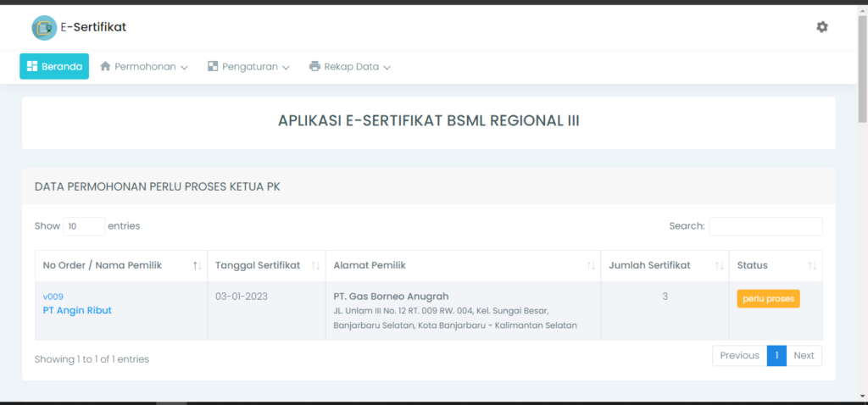Open settings via the gear icon
This screenshot has height=405, width=868.
pos(821,27)
